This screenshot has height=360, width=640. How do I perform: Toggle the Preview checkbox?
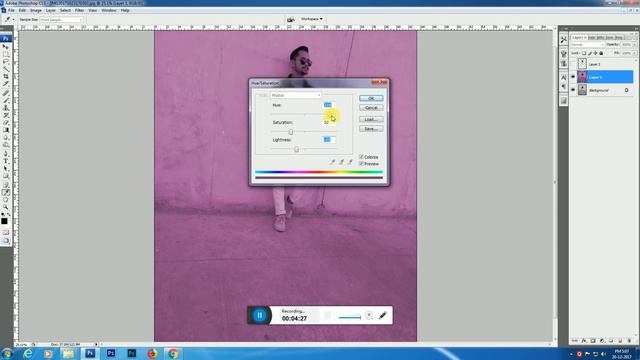pos(361,164)
